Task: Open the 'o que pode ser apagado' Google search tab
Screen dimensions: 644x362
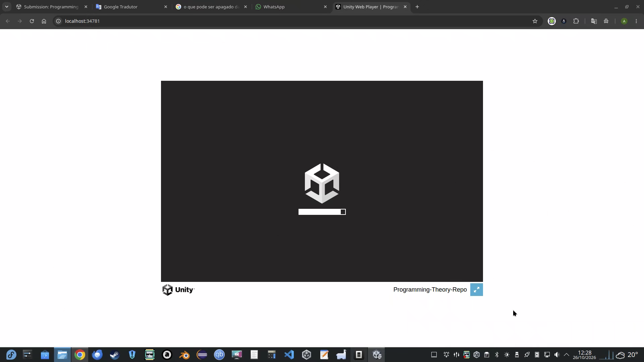Action: [x=211, y=7]
